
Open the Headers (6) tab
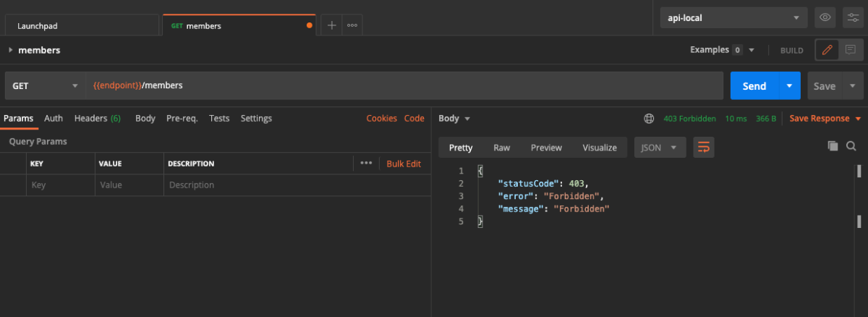tap(98, 119)
